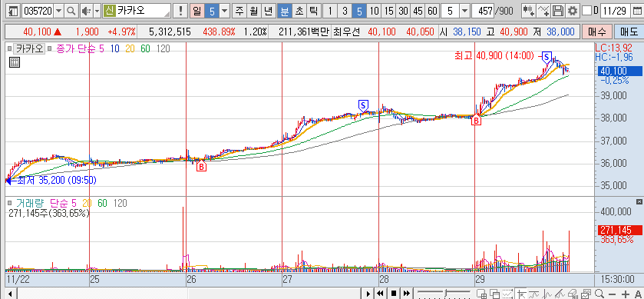Click the overlapping windows icon in bottom bar
The height and width of the screenshot is (299, 644).
495,294
